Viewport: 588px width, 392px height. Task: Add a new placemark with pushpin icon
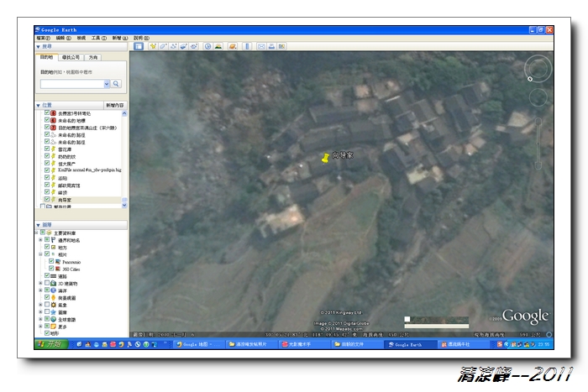(153, 46)
